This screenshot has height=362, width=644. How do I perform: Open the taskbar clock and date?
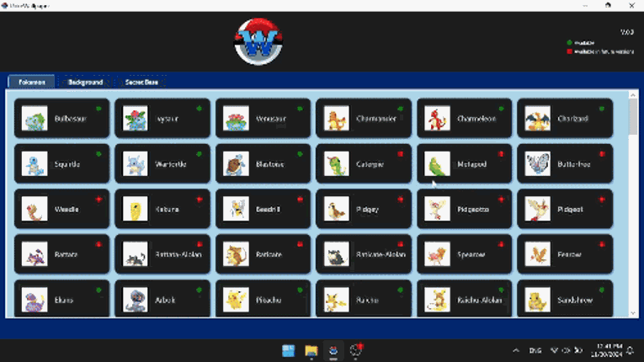pos(606,350)
